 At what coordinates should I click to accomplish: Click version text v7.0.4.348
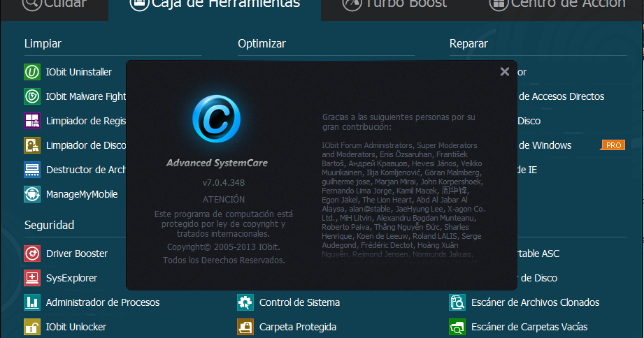[x=224, y=183]
